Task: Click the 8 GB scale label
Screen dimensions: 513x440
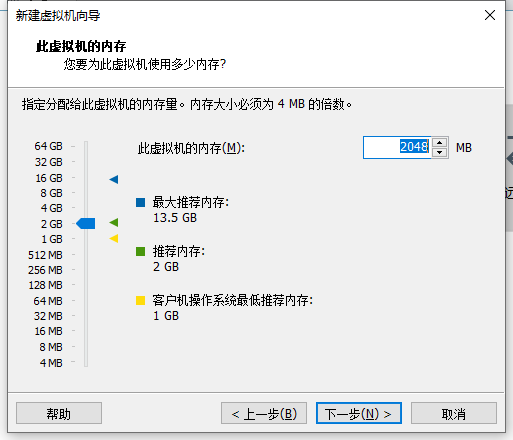Action: pos(51,193)
